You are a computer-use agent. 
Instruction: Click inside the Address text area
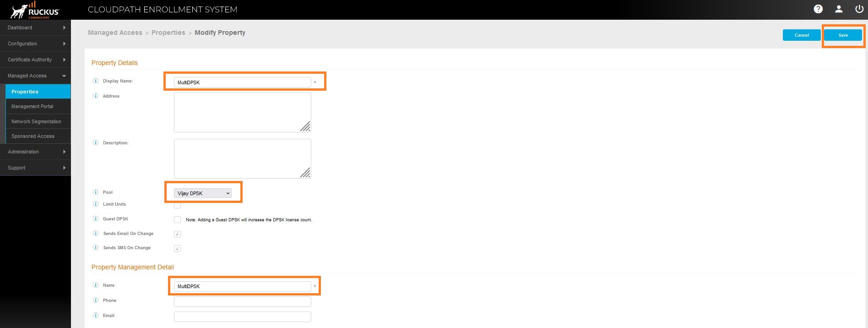pyautogui.click(x=243, y=112)
